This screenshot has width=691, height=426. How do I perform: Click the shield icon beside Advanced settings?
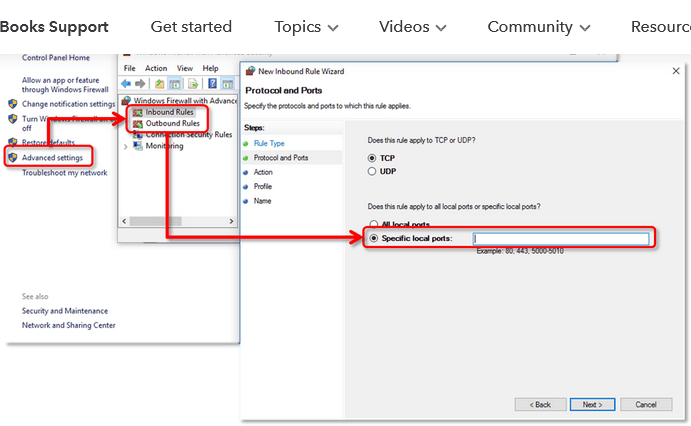click(x=13, y=157)
